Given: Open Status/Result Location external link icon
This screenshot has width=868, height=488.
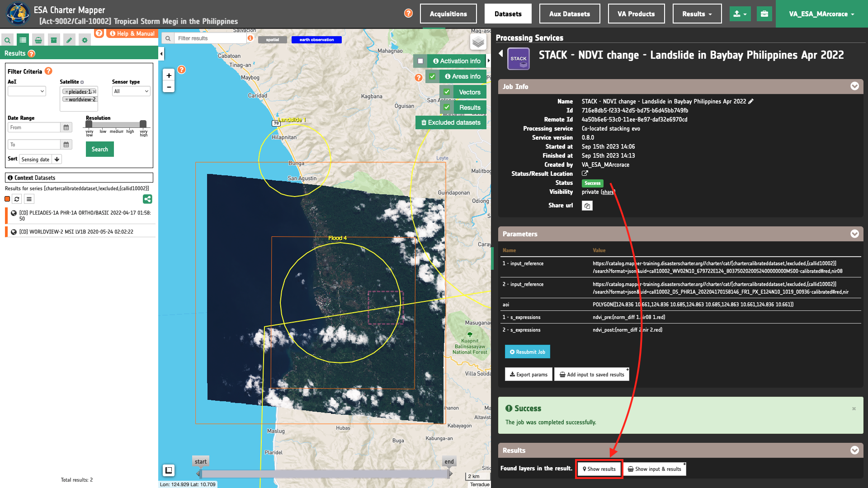Looking at the screenshot, I should pyautogui.click(x=585, y=174).
